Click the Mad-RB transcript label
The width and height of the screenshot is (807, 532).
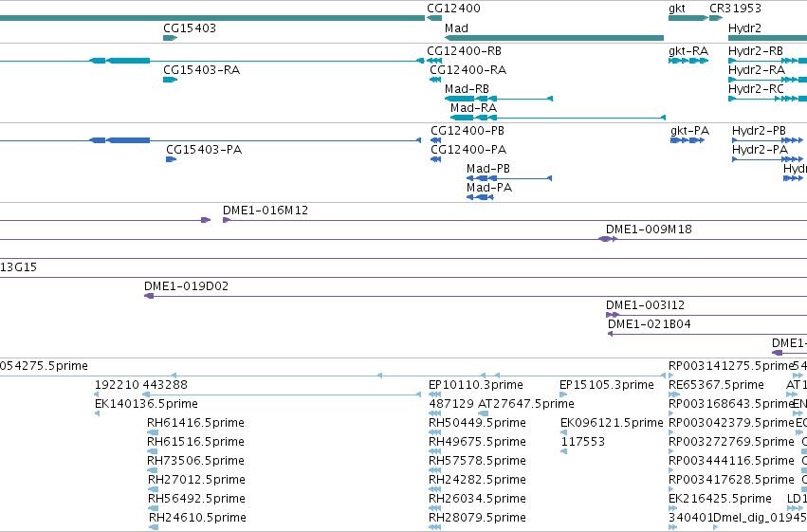pos(467,89)
